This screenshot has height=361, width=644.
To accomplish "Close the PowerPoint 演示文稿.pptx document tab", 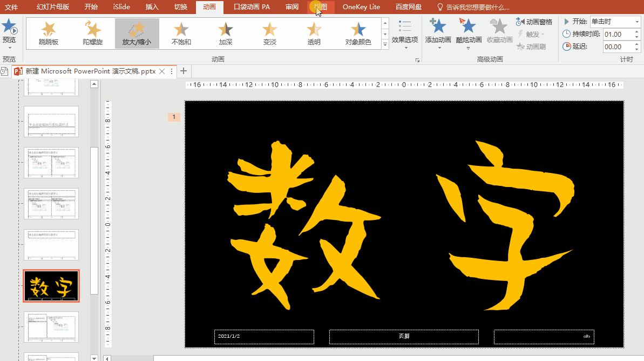I will point(162,71).
